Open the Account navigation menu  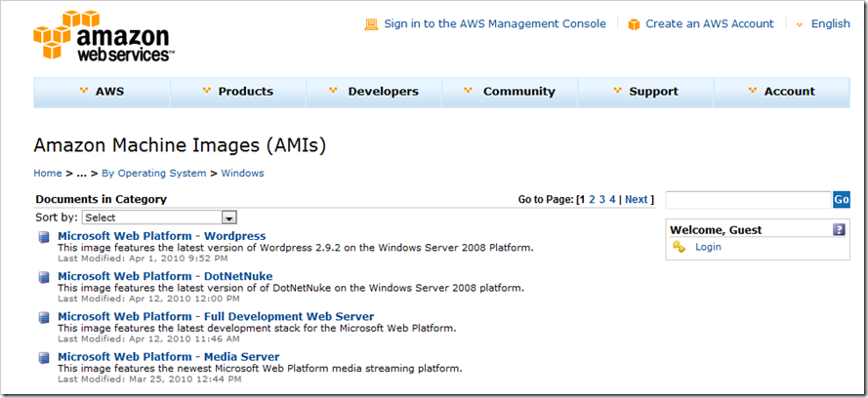point(782,92)
